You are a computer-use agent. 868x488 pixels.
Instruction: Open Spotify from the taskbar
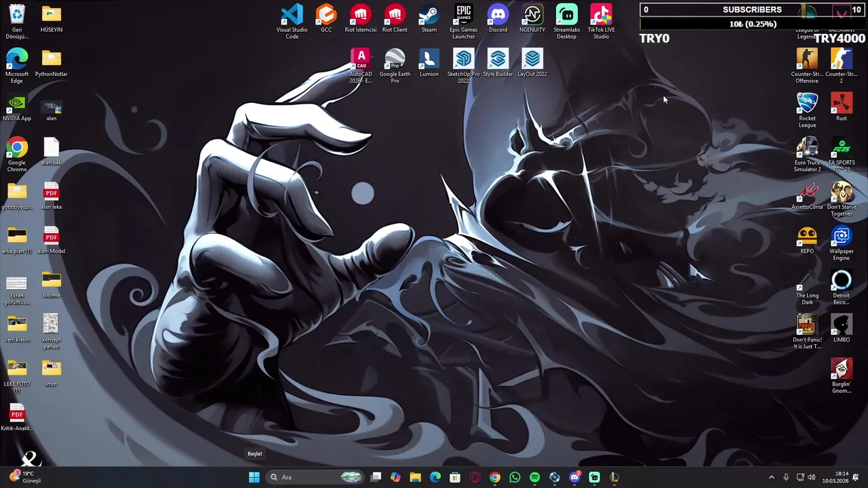click(x=534, y=477)
